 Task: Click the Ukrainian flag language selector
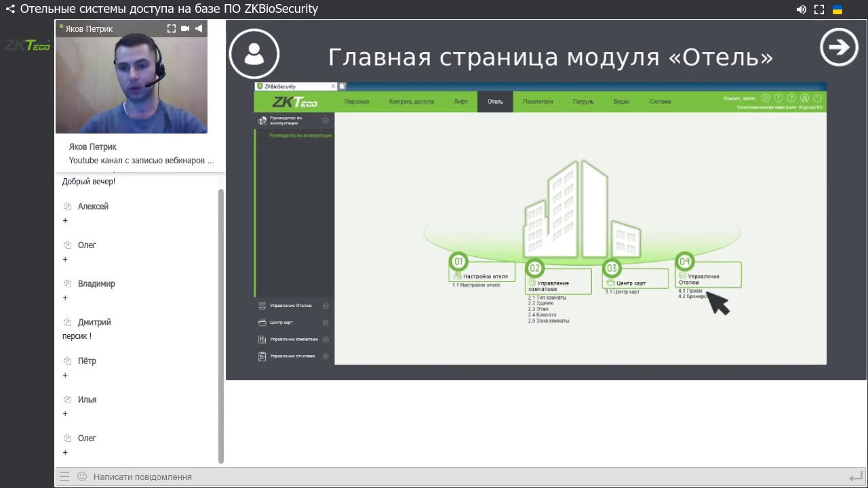click(837, 9)
